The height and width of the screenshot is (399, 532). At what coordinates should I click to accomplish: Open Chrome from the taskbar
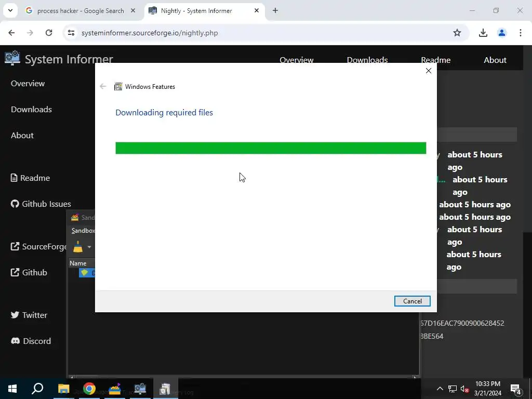click(x=89, y=389)
